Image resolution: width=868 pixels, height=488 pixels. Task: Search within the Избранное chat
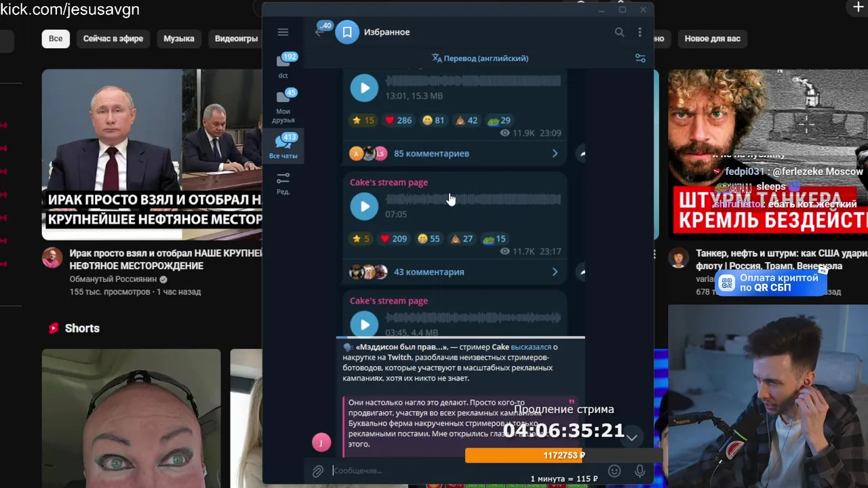click(619, 32)
